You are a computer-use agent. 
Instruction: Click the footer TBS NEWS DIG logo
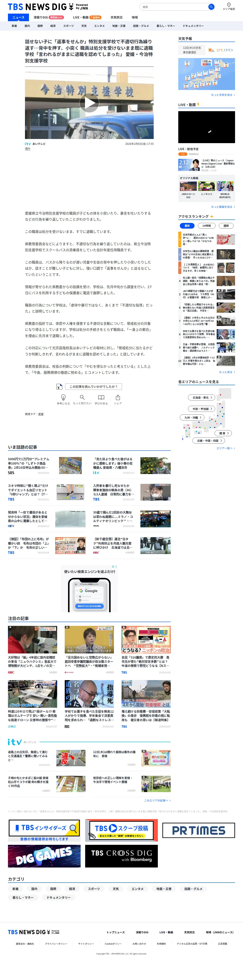click(33, 932)
